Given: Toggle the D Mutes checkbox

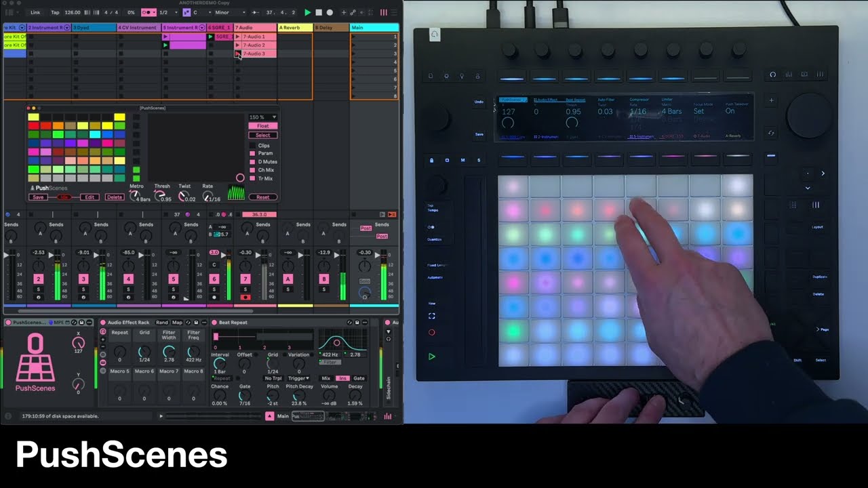Looking at the screenshot, I should tap(252, 162).
